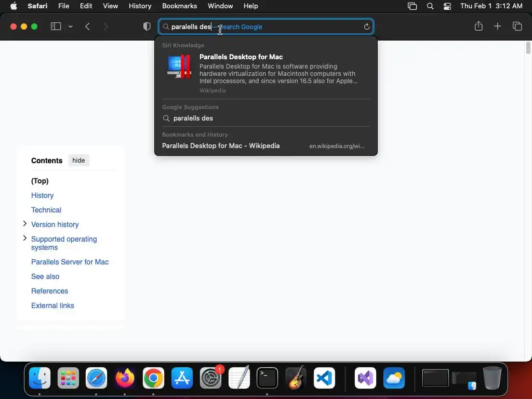The height and width of the screenshot is (399, 532).
Task: Expand the Supported operating systems chevron
Action: tap(25, 238)
